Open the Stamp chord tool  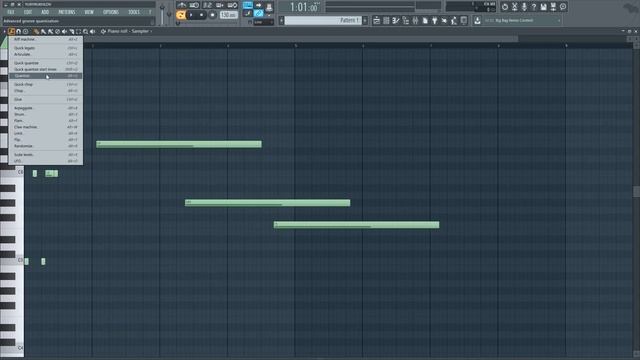click(25, 31)
